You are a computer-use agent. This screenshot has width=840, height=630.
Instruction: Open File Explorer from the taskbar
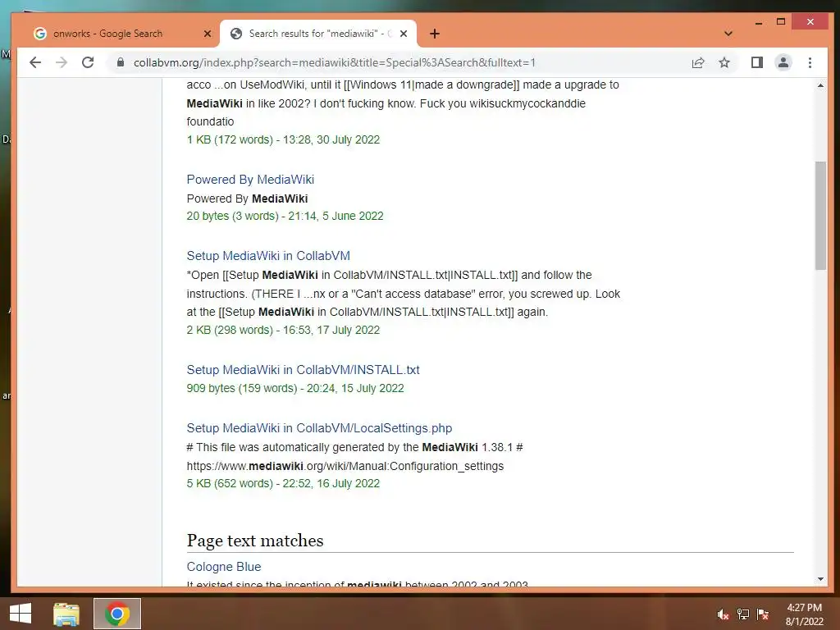click(x=66, y=614)
